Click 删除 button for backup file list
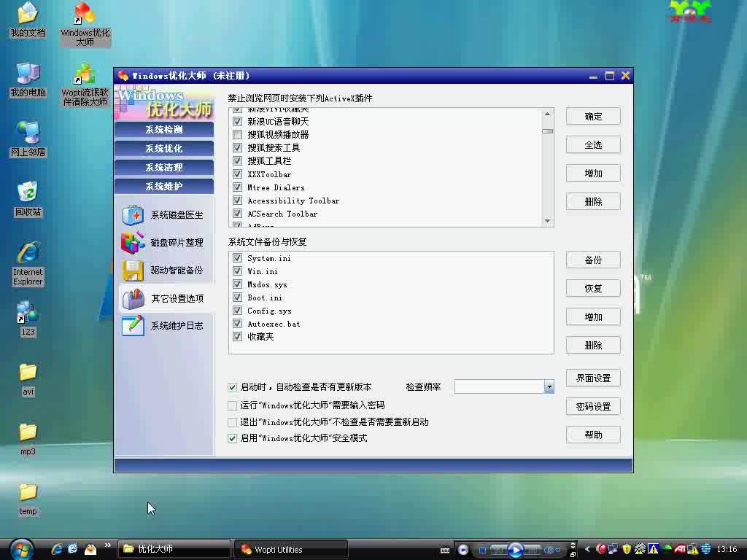The height and width of the screenshot is (560, 747). point(593,345)
